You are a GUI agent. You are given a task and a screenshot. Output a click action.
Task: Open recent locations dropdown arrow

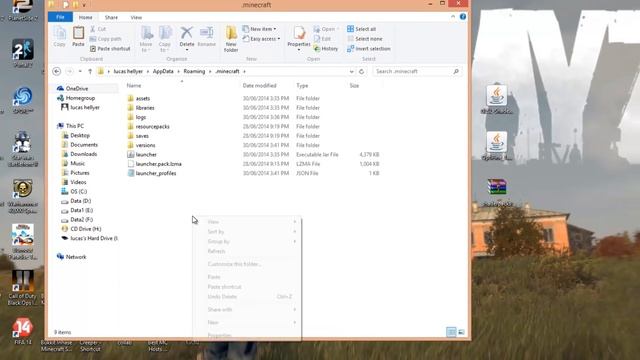tap(80, 71)
